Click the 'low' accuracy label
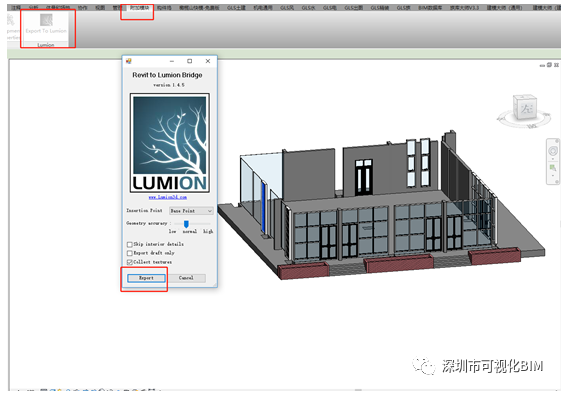569x395 pixels. point(172,231)
